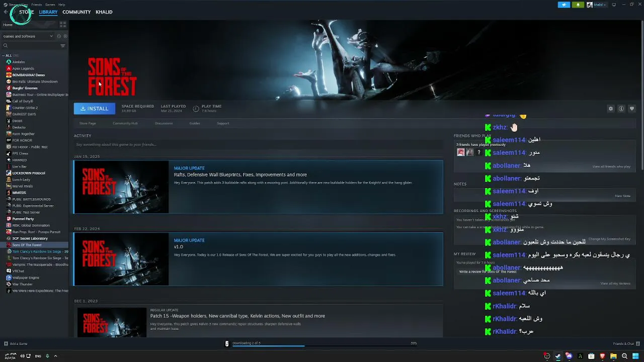Click the Counter-Strike 2 icon in the library
This screenshot has width=644, height=362.
(9, 108)
